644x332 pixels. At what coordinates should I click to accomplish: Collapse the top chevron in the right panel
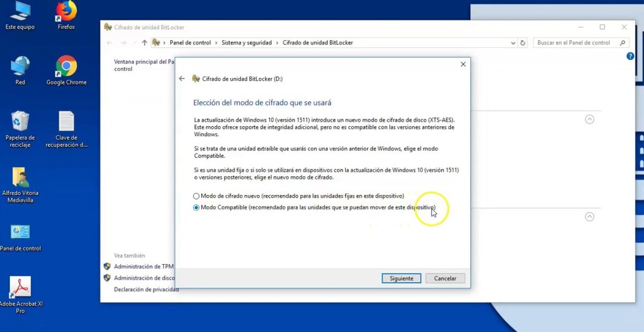(x=590, y=119)
